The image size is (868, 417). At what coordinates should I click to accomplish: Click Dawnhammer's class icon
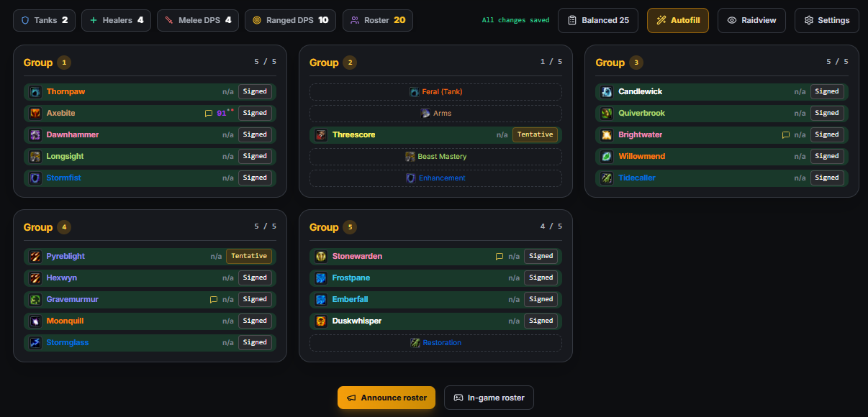pos(35,135)
